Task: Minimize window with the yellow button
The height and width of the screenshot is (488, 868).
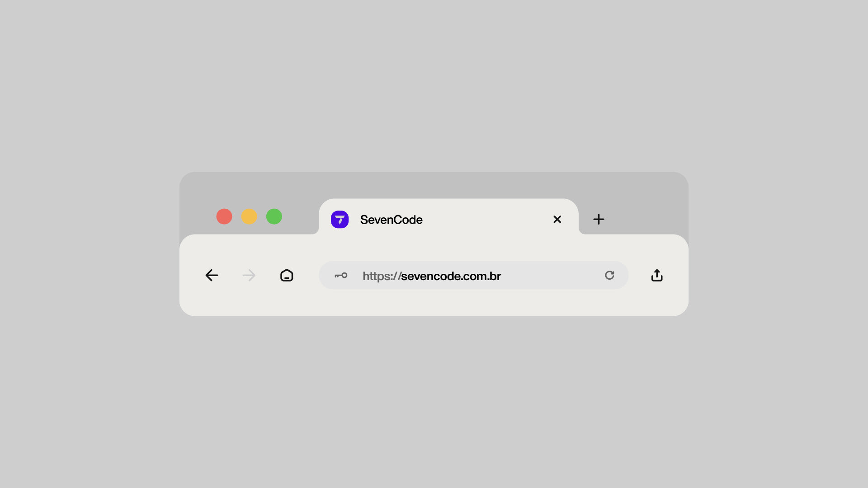Action: pyautogui.click(x=249, y=216)
